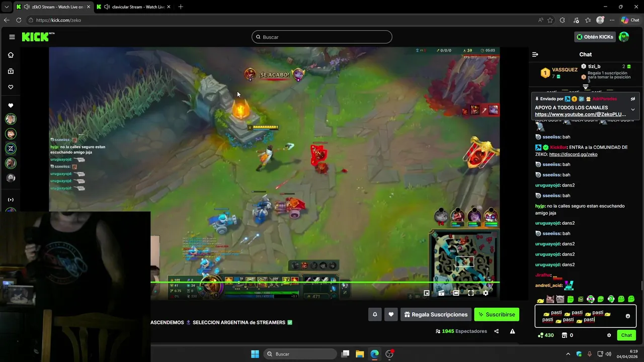Open the Edge profile avatar
This screenshot has width=644, height=362.
click(600, 20)
